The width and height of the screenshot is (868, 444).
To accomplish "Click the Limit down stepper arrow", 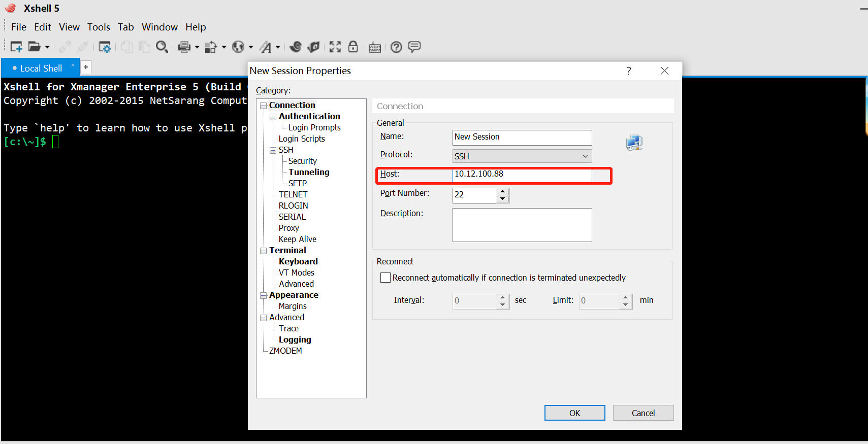I will click(626, 305).
